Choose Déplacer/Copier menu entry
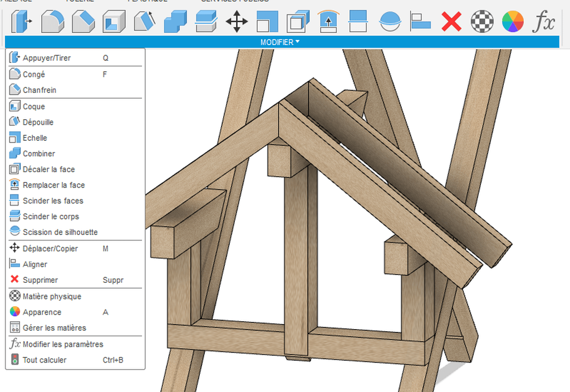The width and height of the screenshot is (570, 392). click(75, 248)
